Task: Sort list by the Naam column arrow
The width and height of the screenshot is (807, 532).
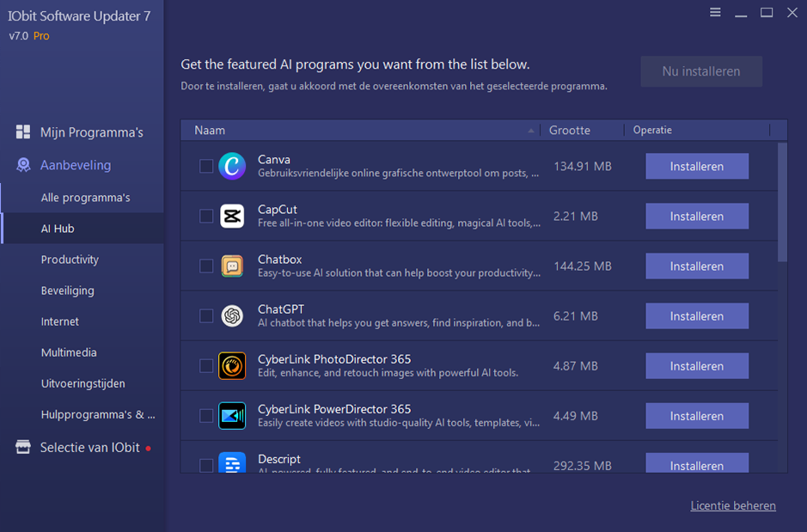Action: pyautogui.click(x=531, y=131)
